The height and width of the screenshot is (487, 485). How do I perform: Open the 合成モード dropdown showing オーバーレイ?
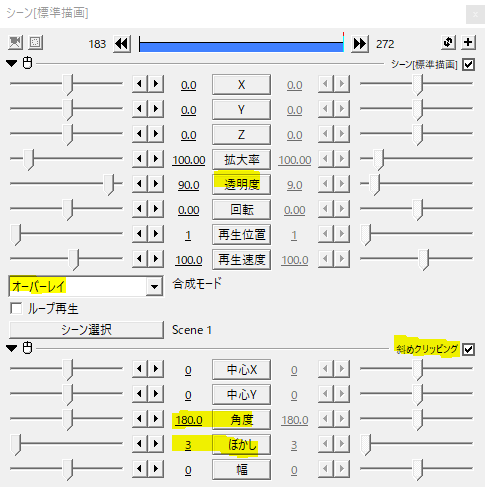[86, 286]
